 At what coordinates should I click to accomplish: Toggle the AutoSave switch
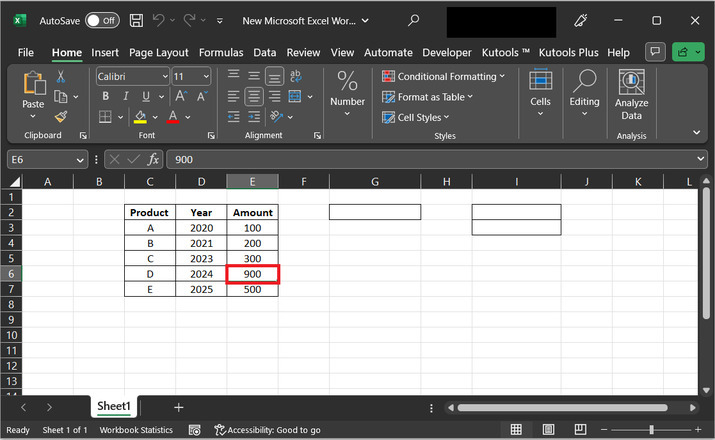(101, 20)
